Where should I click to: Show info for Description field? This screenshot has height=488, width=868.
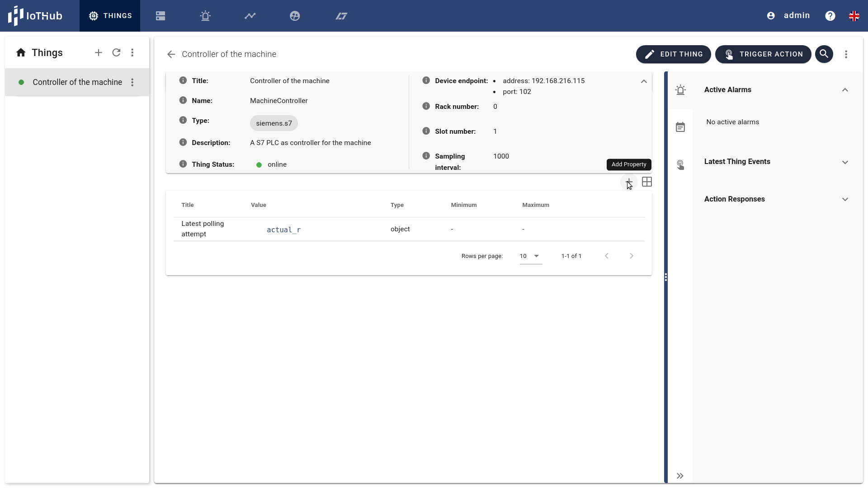pos(183,142)
